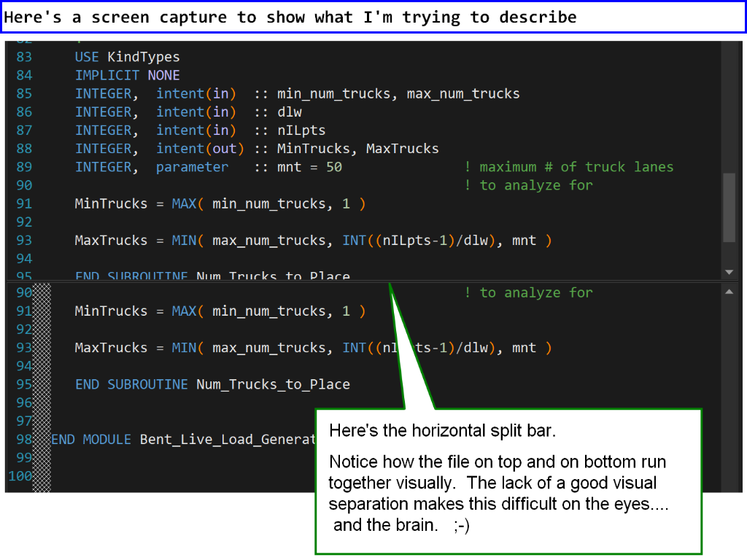Click 'nILpts' declared on line 87
The image size is (747, 560).
pos(301,131)
